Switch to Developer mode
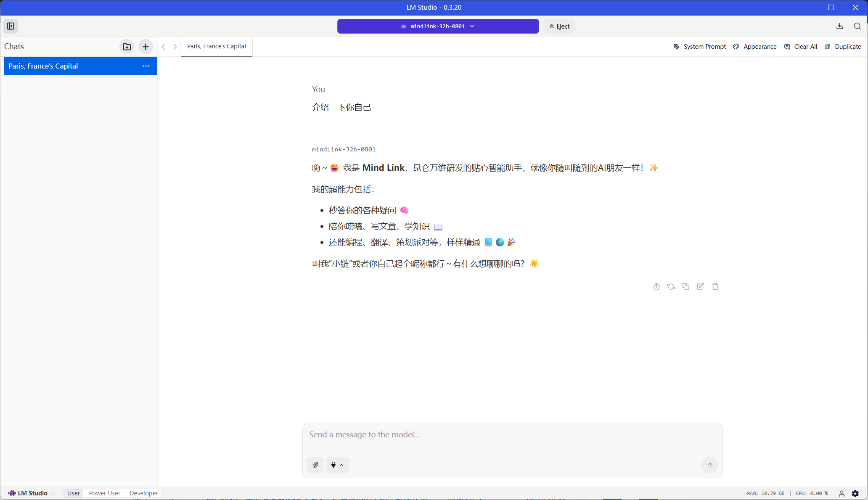The height and width of the screenshot is (500, 868). point(143,493)
